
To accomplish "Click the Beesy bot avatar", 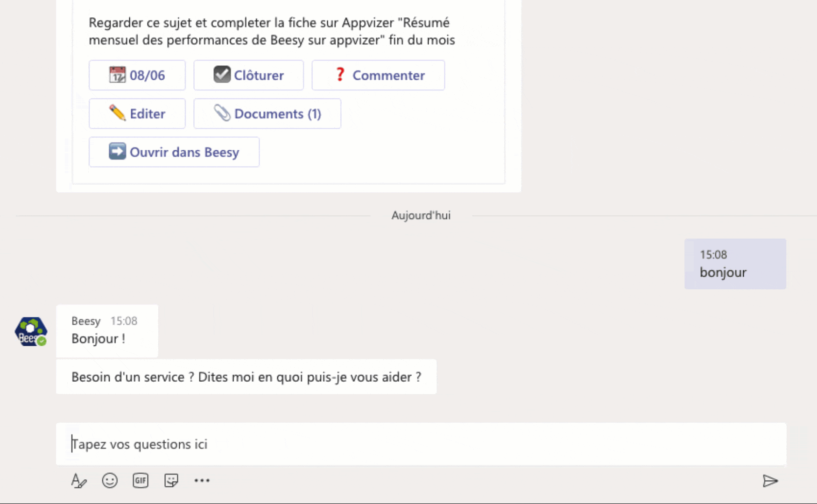I will pos(31,332).
